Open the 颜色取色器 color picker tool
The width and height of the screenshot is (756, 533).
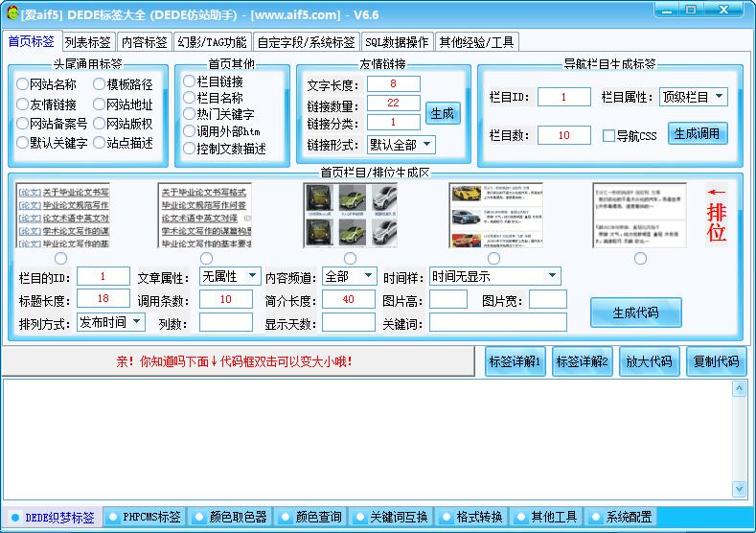(x=229, y=518)
